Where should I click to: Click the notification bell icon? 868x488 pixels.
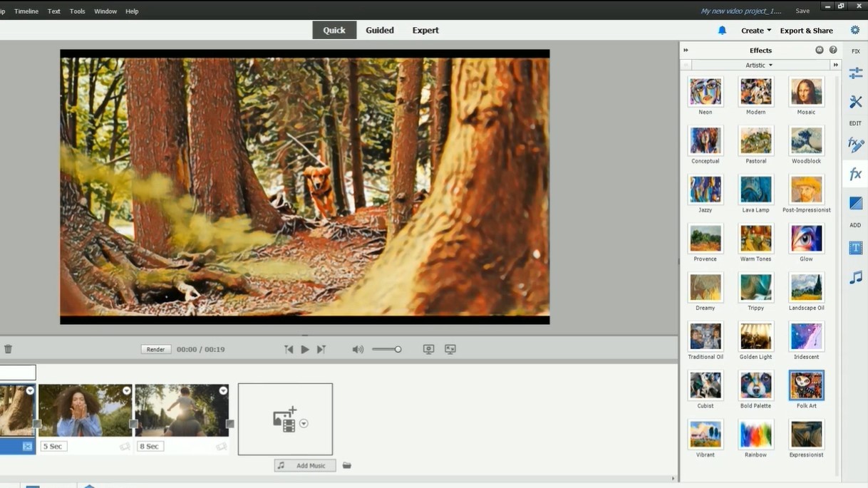(x=722, y=31)
